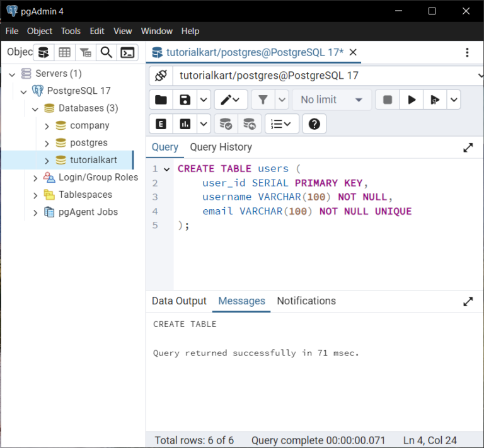Collapse the Databases (3) tree node
The width and height of the screenshot is (484, 448).
pyautogui.click(x=35, y=108)
